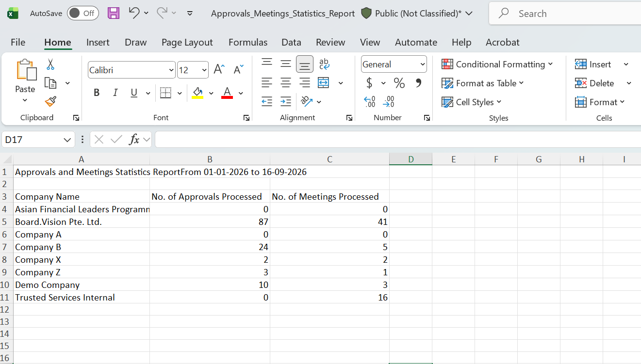Image resolution: width=641 pixels, height=364 pixels.
Task: Apply the yellow Fill Color swatch
Action: coord(197,93)
